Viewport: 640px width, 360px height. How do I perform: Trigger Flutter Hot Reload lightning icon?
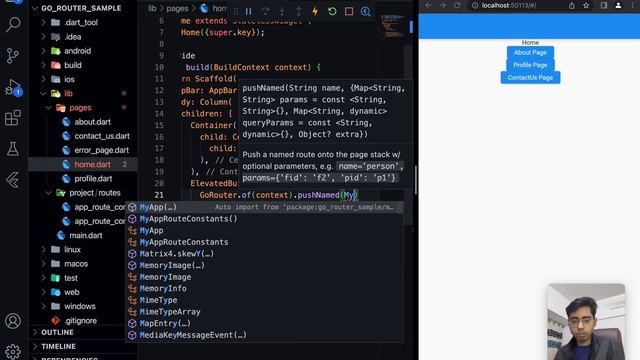click(315, 11)
